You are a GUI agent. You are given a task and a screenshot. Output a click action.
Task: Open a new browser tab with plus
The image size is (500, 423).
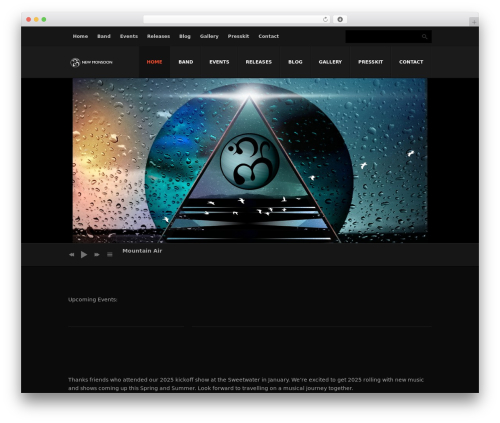(x=474, y=22)
